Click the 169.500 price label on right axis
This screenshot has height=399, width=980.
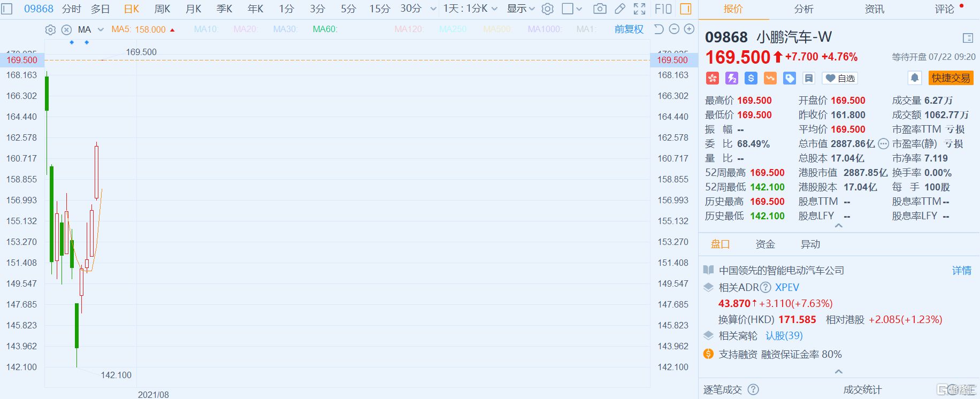[x=672, y=60]
